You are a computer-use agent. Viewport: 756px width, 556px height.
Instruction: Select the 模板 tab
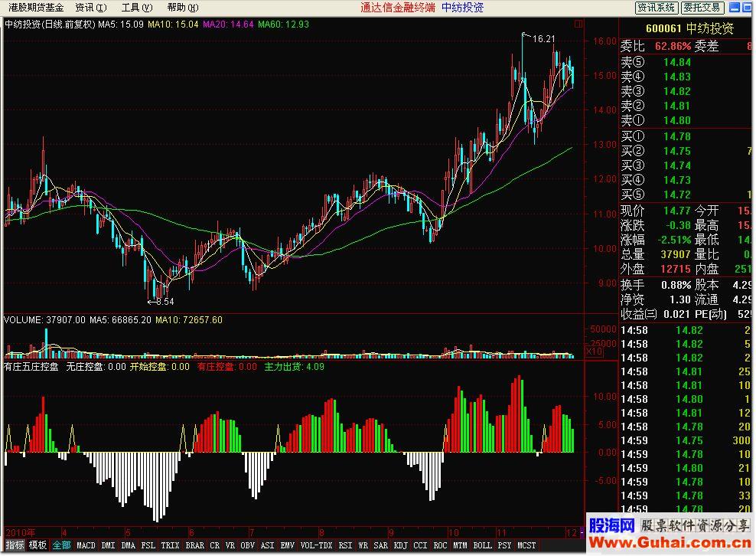tap(37, 545)
